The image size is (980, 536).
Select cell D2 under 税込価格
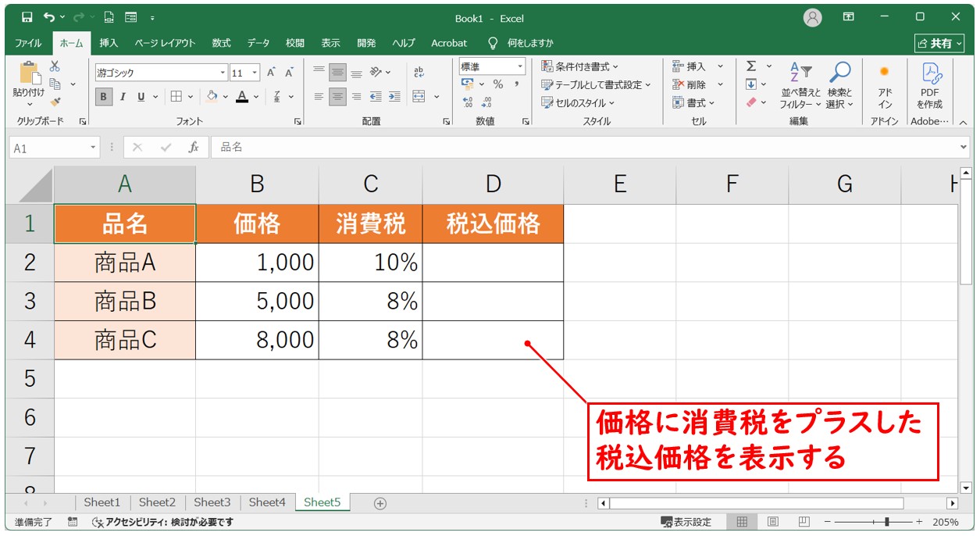tap(492, 263)
